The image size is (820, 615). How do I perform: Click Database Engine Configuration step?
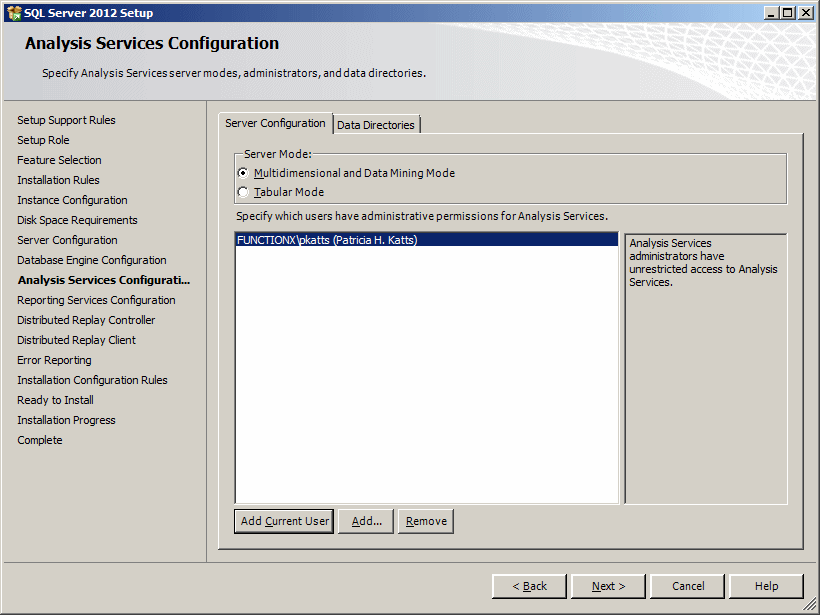click(92, 260)
